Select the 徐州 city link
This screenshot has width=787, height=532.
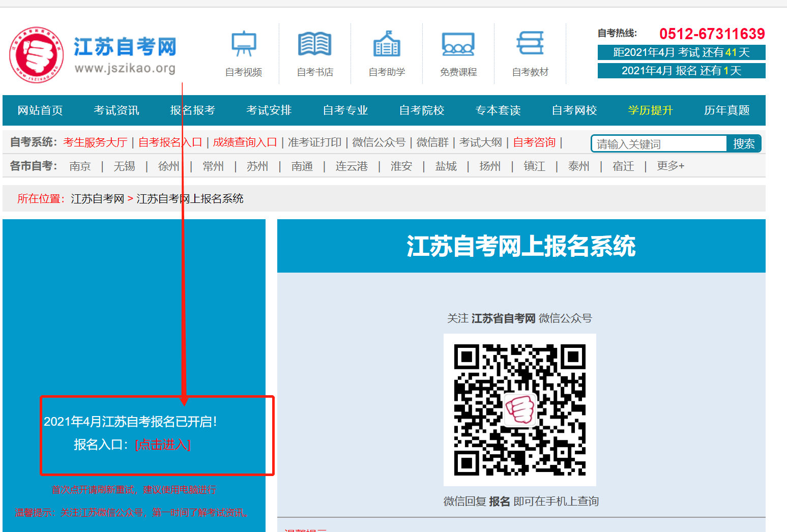click(x=168, y=166)
